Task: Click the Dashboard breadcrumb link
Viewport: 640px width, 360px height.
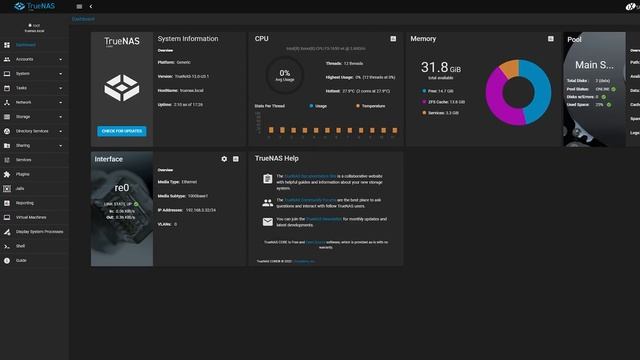Action: coord(83,19)
